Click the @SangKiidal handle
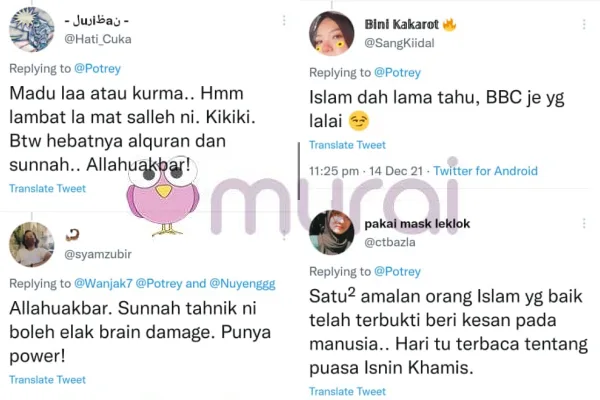 tap(399, 43)
